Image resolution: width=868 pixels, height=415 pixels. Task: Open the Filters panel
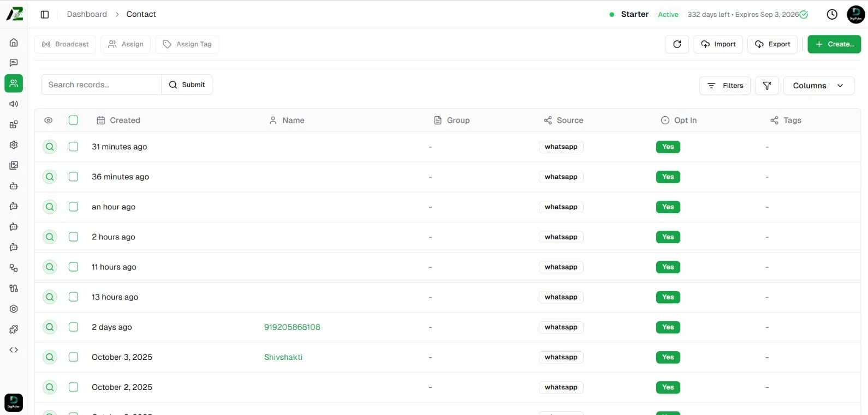tap(724, 86)
